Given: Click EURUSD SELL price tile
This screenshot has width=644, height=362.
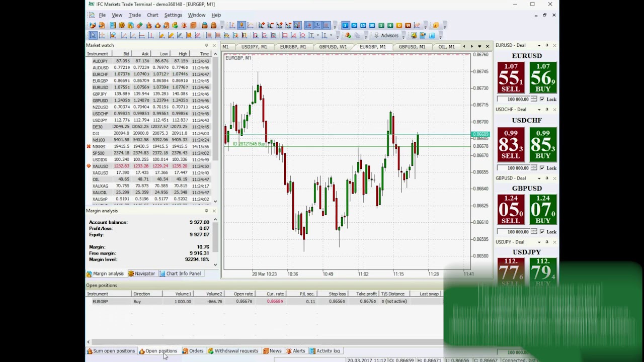Looking at the screenshot, I should (x=510, y=77).
